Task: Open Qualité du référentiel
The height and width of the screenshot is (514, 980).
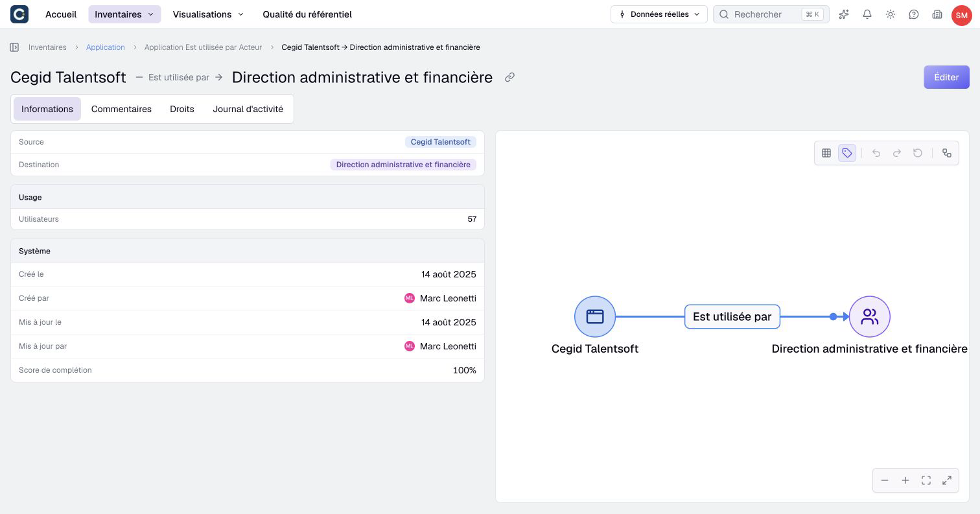Action: tap(307, 14)
